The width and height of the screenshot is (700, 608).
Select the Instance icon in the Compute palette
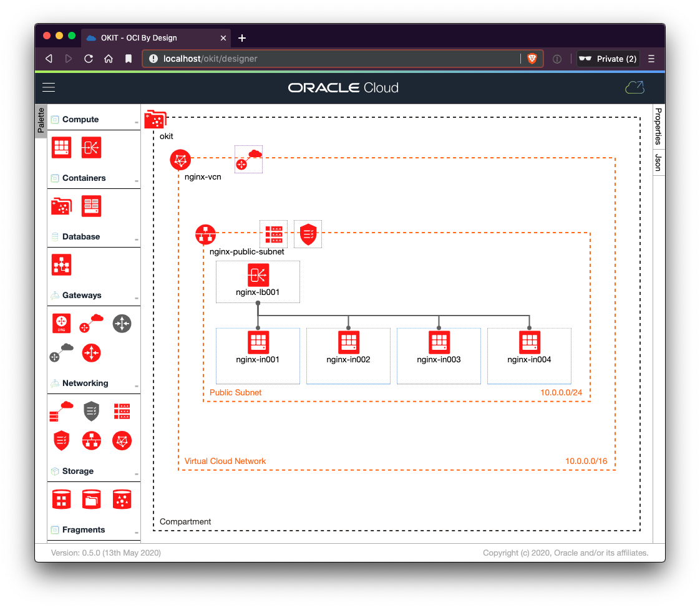click(x=61, y=147)
